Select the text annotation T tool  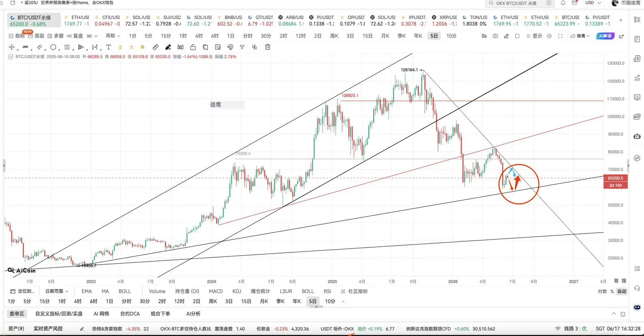[x=108, y=47]
